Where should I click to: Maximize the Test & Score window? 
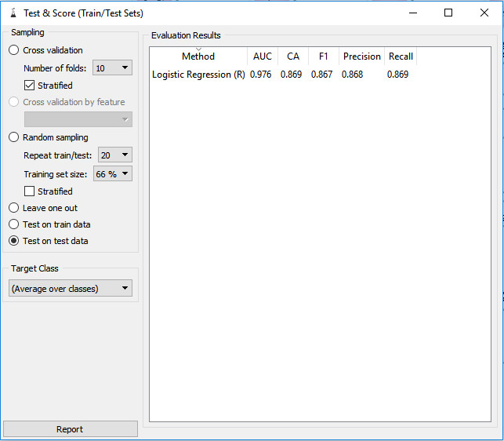pyautogui.click(x=448, y=13)
